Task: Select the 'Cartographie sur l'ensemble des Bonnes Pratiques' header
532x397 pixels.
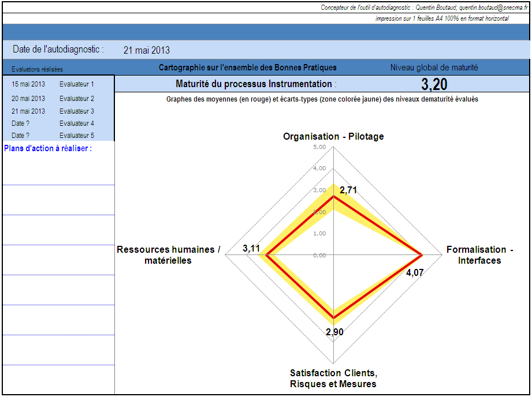Action: 247,68
